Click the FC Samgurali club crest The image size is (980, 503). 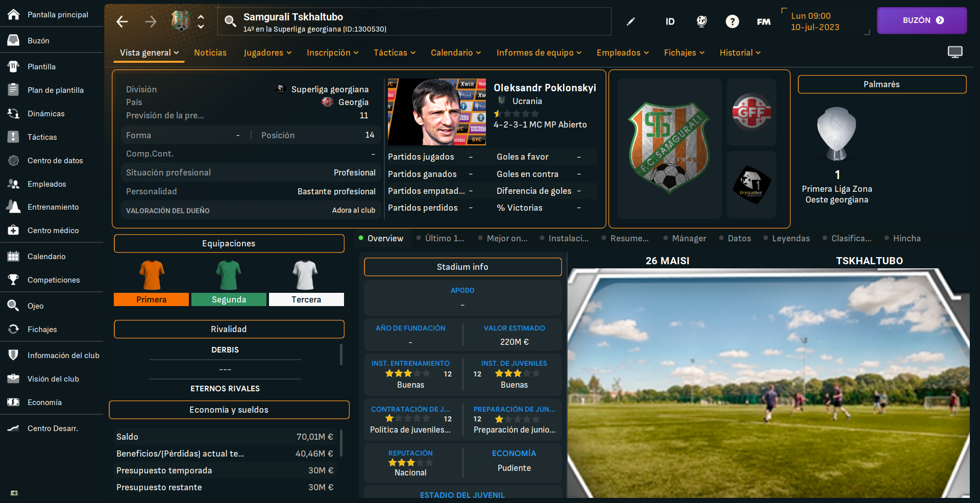click(669, 148)
